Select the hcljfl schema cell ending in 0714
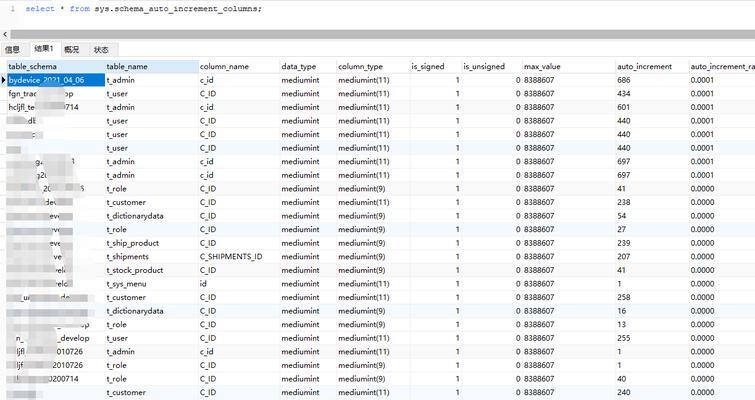Image resolution: width=755 pixels, height=400 pixels. click(43, 107)
